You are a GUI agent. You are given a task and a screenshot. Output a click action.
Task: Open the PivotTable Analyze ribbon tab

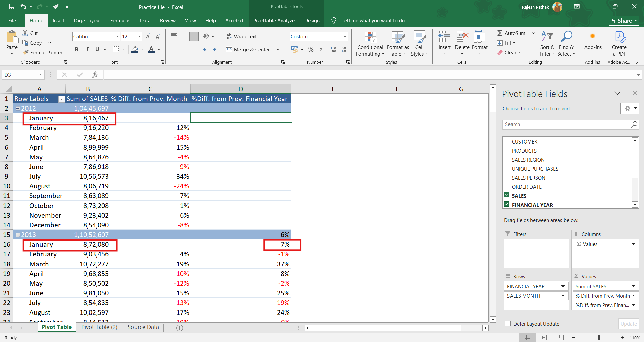pyautogui.click(x=274, y=21)
